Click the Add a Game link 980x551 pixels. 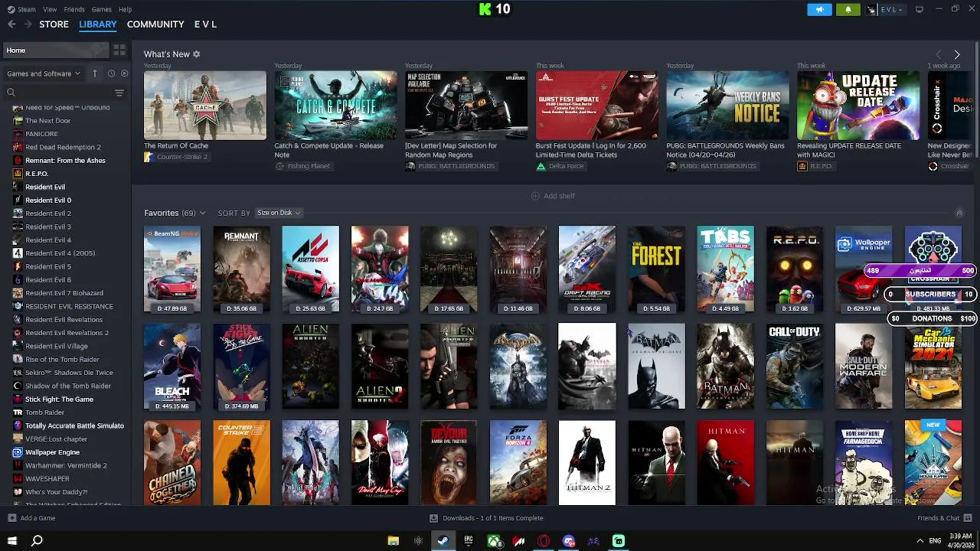38,518
